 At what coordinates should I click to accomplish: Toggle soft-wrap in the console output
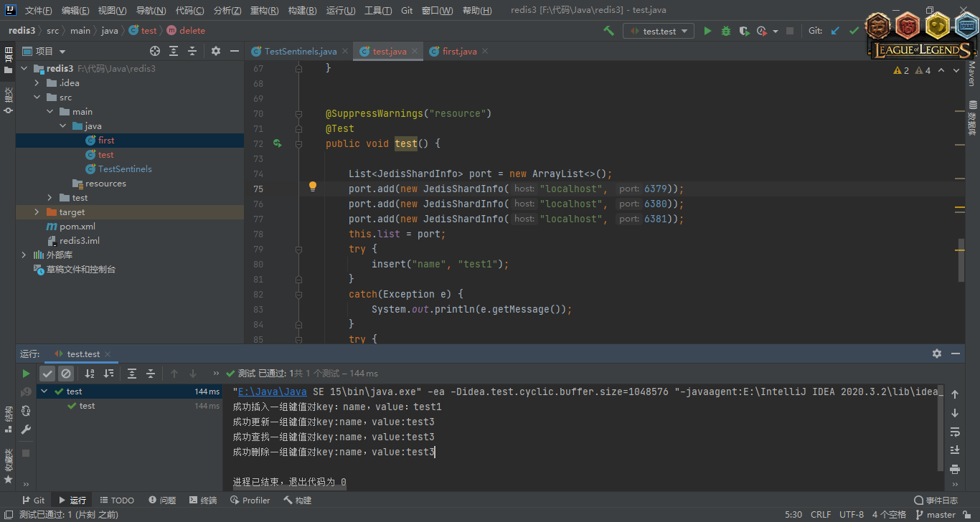coord(955,432)
